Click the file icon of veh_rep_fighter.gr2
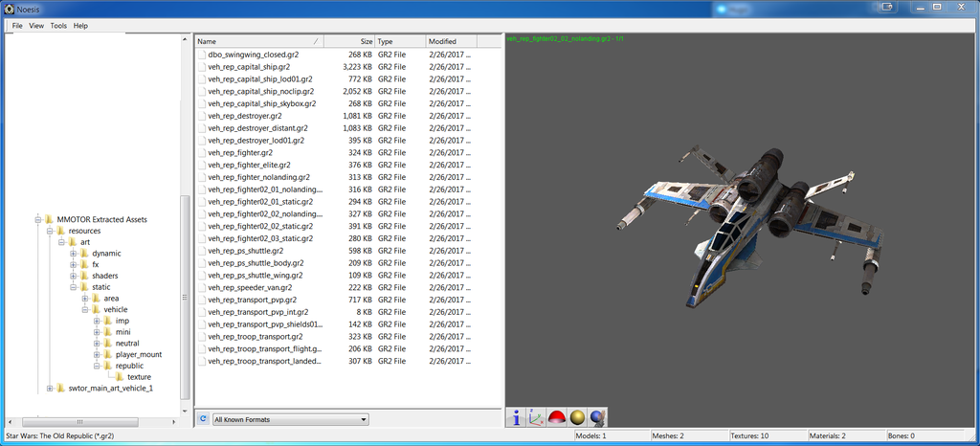The height and width of the screenshot is (446, 980). coord(201,152)
